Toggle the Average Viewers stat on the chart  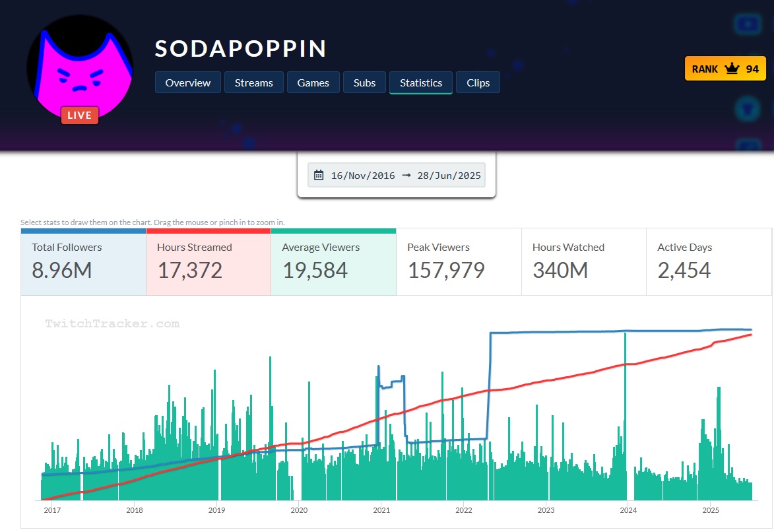(334, 262)
